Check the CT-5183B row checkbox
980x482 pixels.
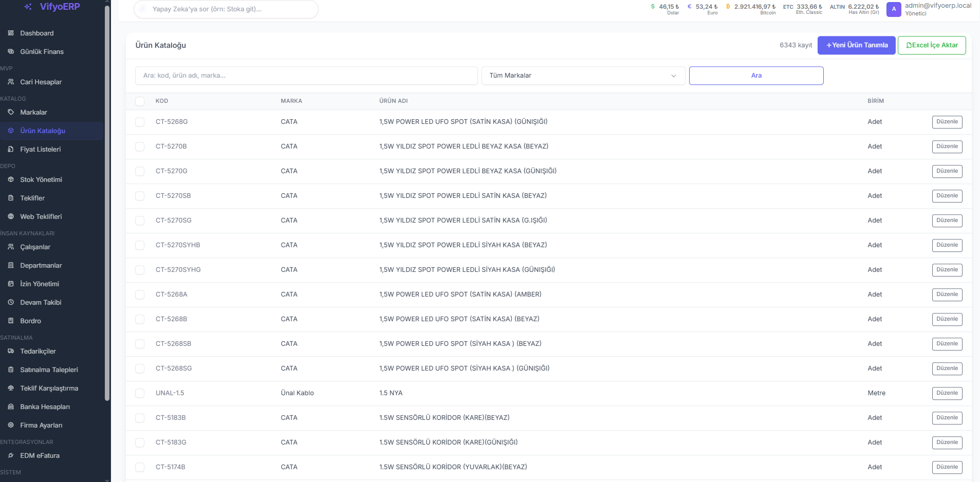click(x=140, y=418)
